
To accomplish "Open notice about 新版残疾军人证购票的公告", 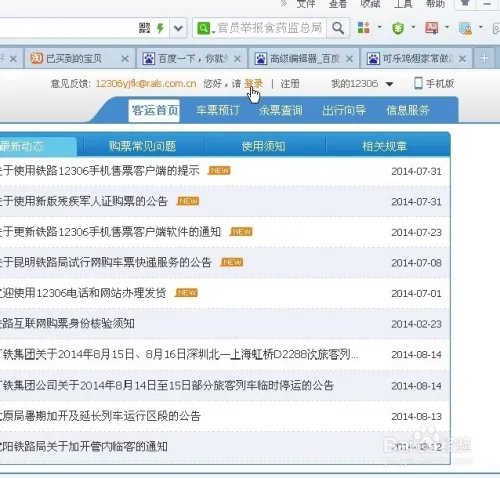I will tap(84, 201).
